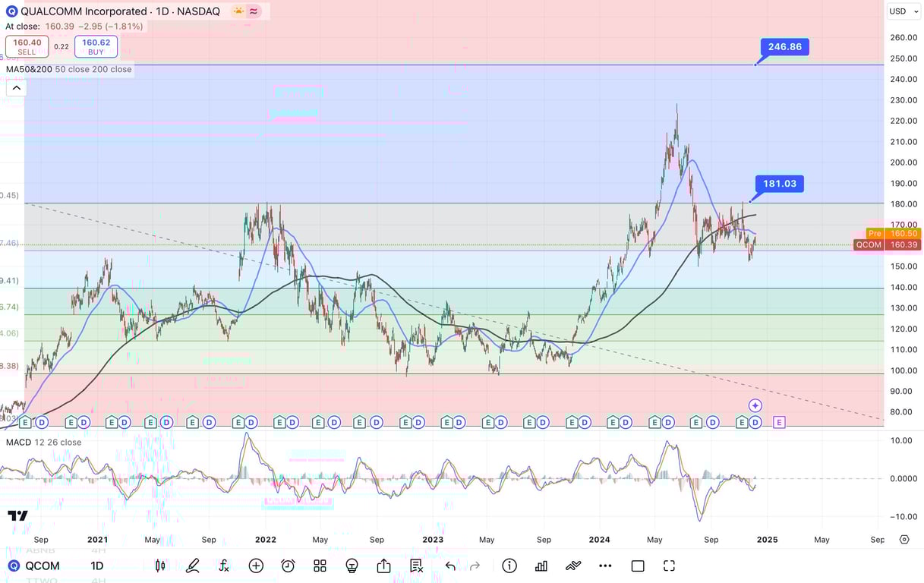
Task: Tap the circled plus compare symbol icon
Action: pos(256,566)
